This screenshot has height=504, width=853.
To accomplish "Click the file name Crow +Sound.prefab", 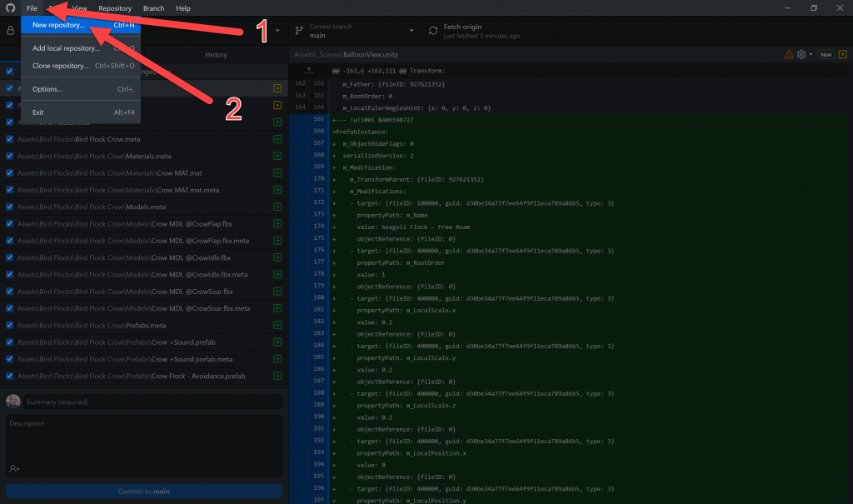I will point(183,342).
